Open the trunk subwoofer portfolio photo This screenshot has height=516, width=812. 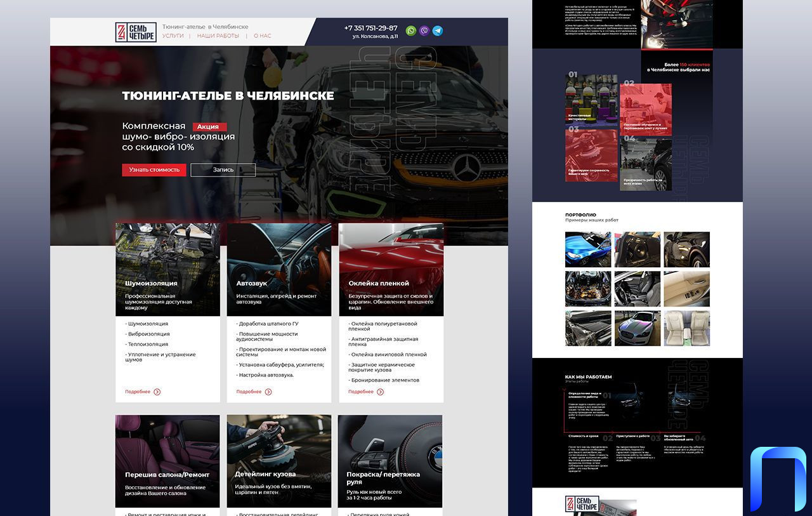click(x=638, y=249)
